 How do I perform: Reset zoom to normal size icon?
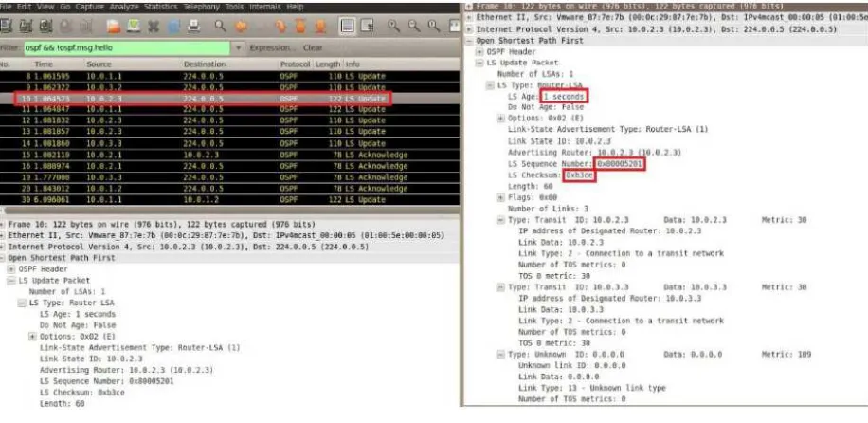pos(433,26)
